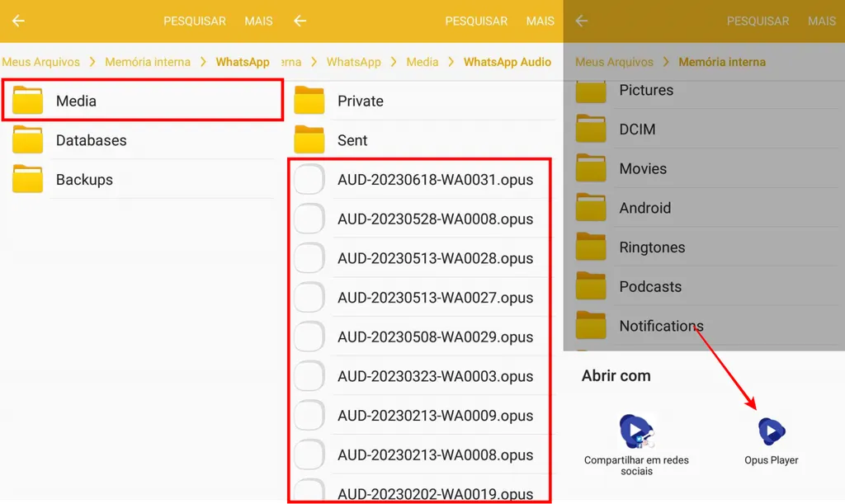Viewport: 845px width, 504px height.
Task: Tap PESQUISAR in WhatsApp folder screen
Action: point(195,21)
